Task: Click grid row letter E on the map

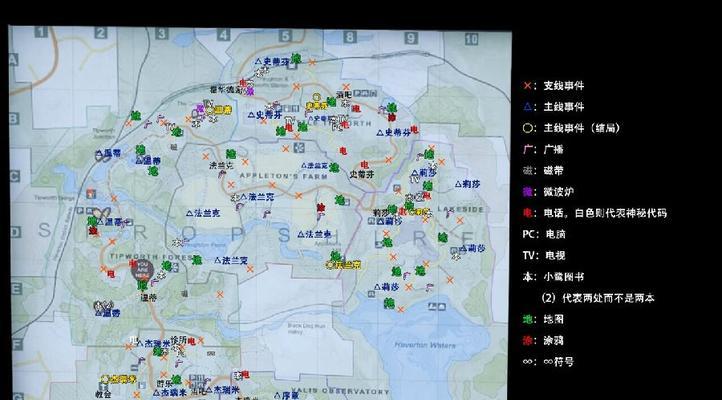Action: (x=17, y=289)
